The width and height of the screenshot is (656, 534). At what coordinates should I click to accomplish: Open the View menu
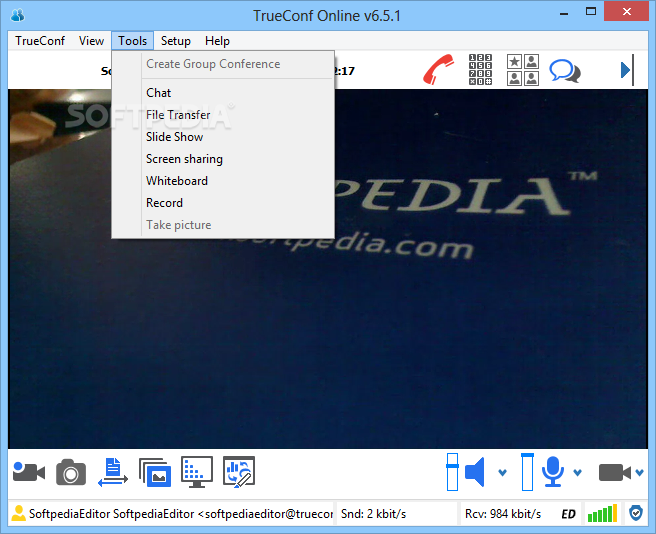coord(91,41)
